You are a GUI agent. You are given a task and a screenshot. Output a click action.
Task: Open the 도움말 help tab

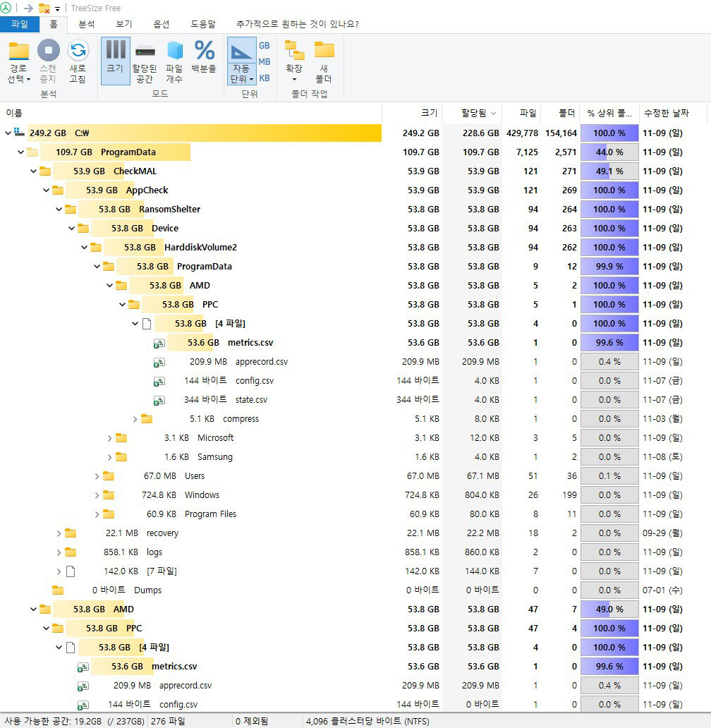(203, 24)
